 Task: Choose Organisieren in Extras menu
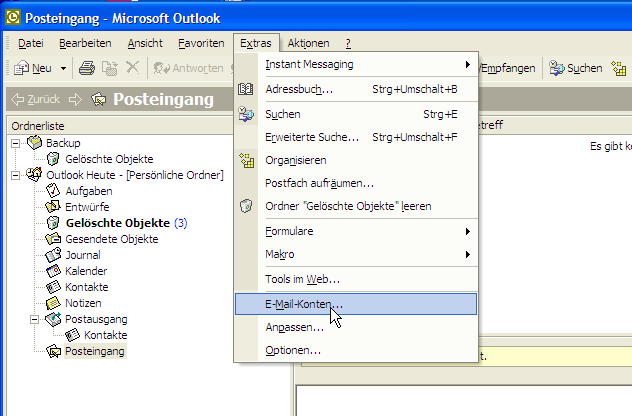pyautogui.click(x=356, y=160)
